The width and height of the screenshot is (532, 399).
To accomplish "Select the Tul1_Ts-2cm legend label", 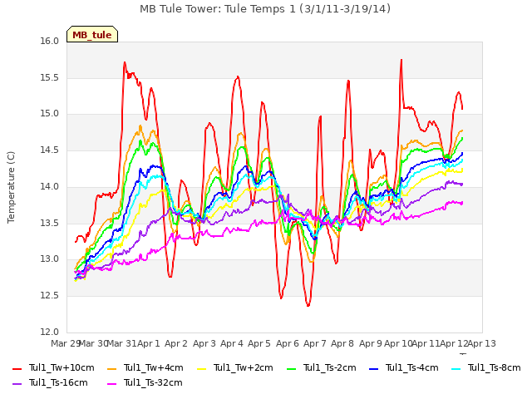I will click(330, 367).
